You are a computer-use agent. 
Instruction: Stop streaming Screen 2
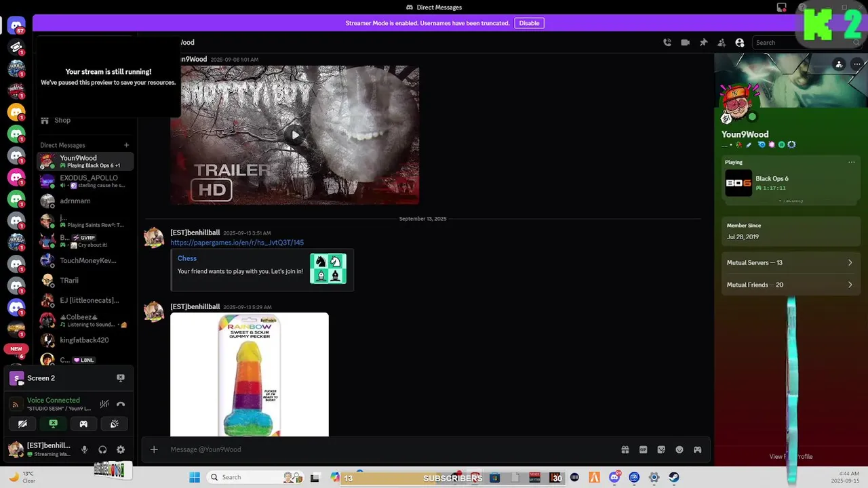tap(121, 378)
